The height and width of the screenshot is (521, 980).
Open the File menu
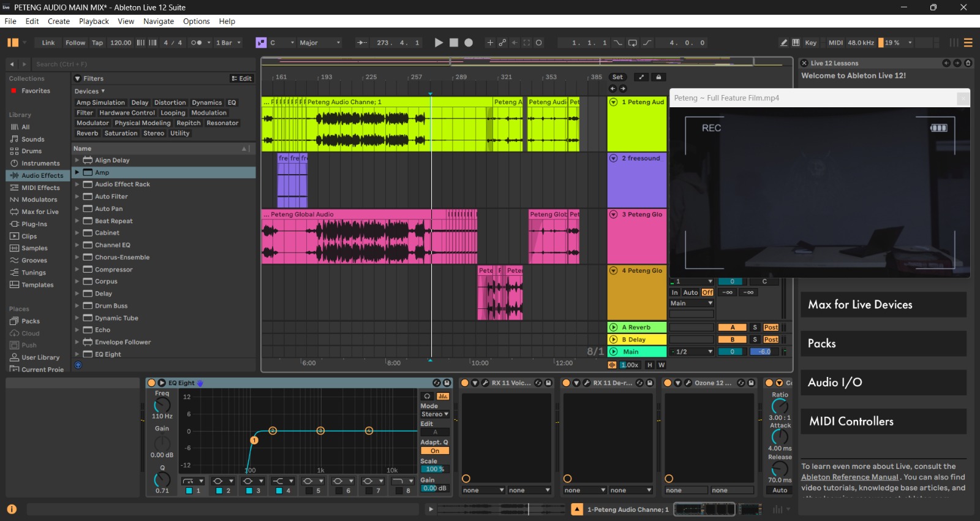[x=10, y=21]
